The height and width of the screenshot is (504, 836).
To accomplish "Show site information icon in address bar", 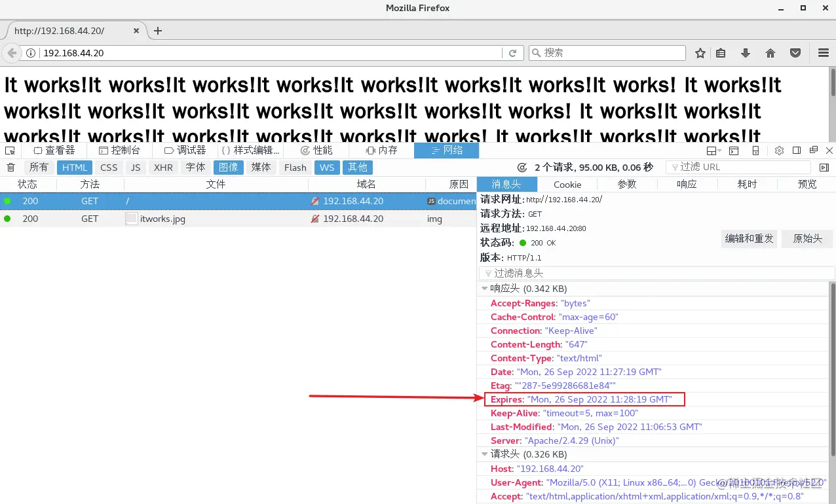I will 31,53.
